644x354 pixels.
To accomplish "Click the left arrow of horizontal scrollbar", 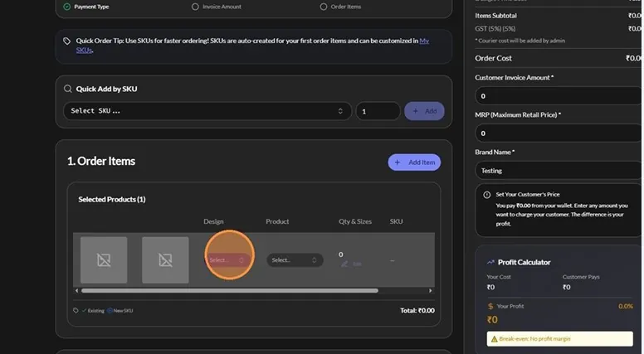I will [x=77, y=290].
